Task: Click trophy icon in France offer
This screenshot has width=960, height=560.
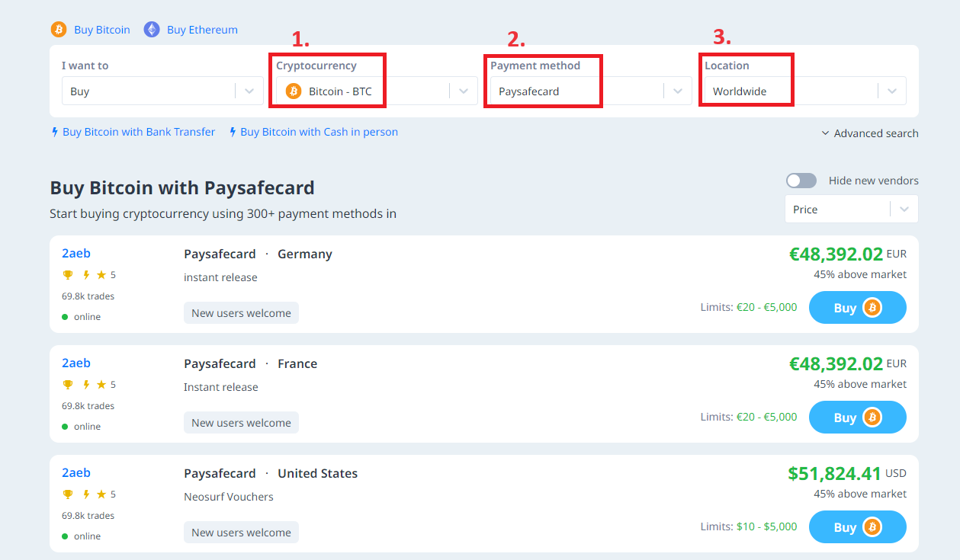Action: pos(67,385)
